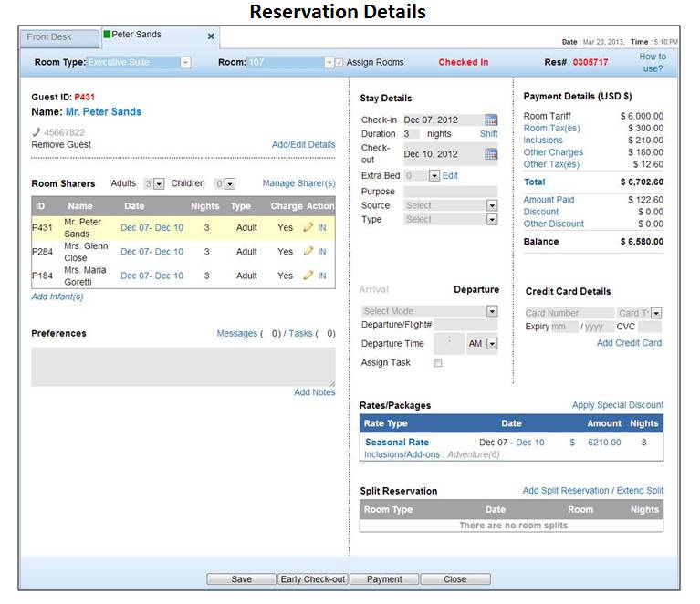The image size is (700, 604).
Task: Click the IN action for guest P184
Action: click(322, 276)
